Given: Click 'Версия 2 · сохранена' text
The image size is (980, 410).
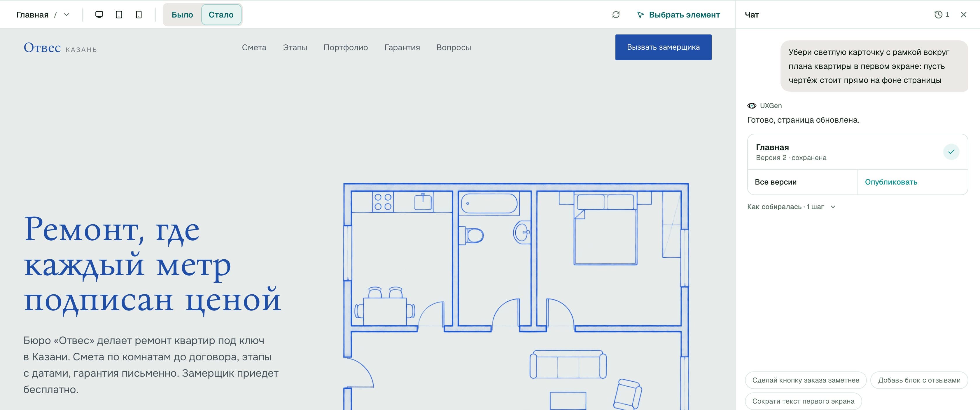Looking at the screenshot, I should (791, 158).
